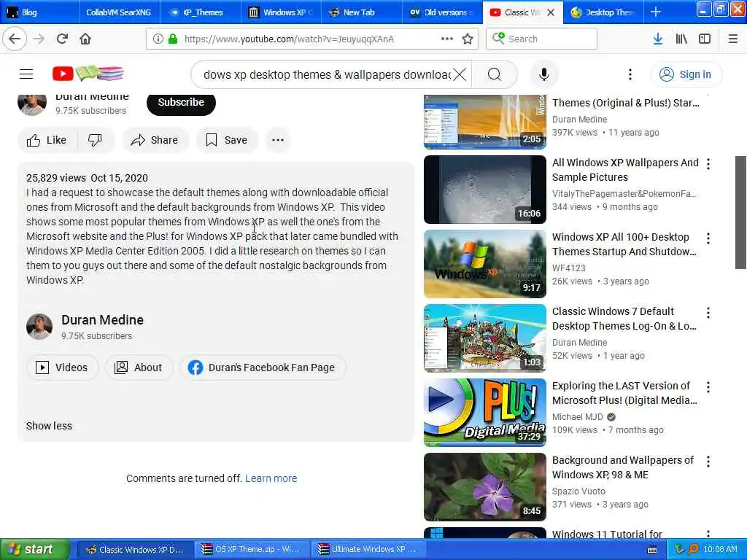Switch to CollabVM SearXNG tab
The image size is (747, 560).
[120, 12]
